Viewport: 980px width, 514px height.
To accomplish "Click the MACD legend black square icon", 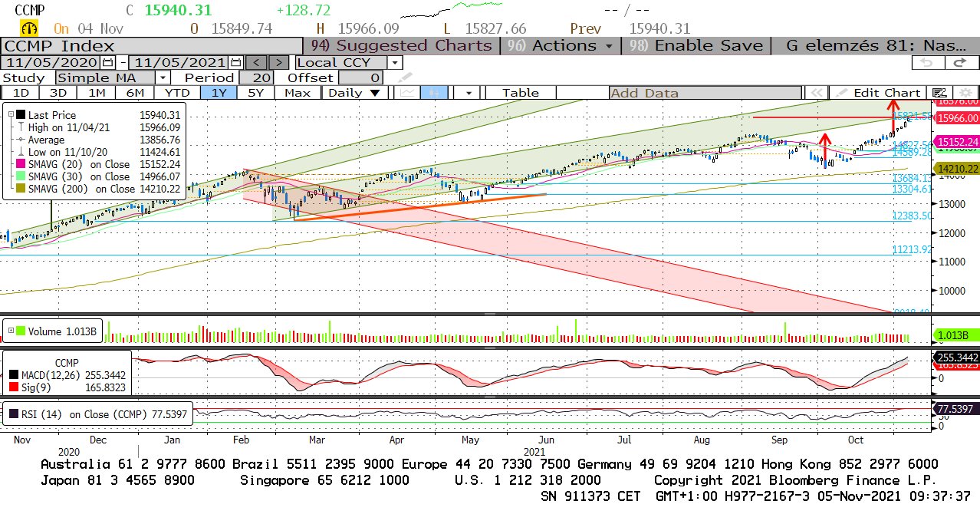I will click(x=15, y=374).
